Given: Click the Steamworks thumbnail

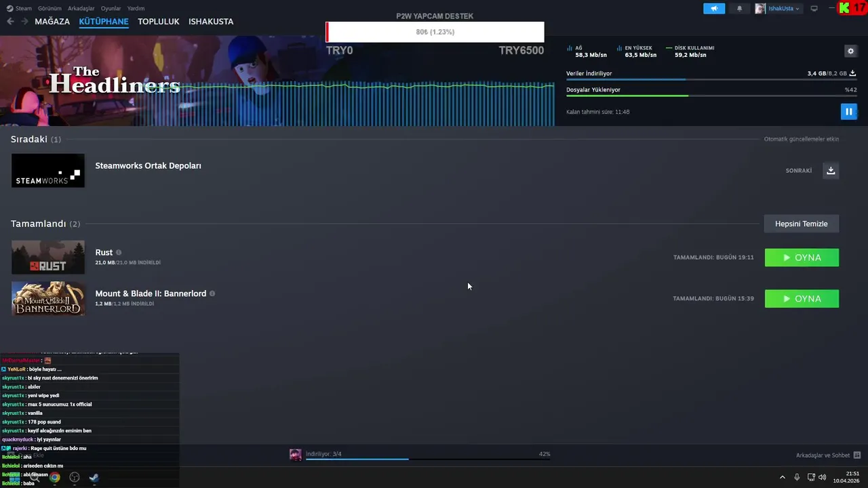Looking at the screenshot, I should (x=48, y=170).
